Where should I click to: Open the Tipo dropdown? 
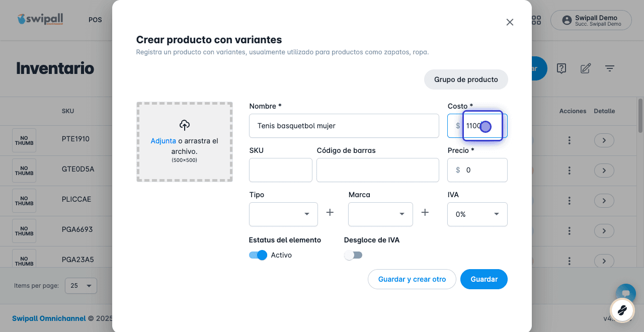(x=283, y=214)
